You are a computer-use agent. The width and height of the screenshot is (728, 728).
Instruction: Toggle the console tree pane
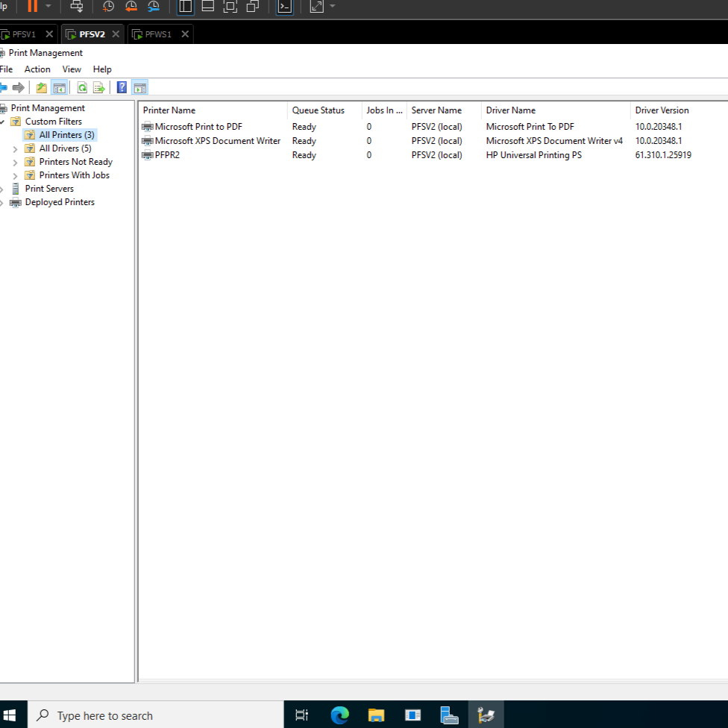[x=59, y=87]
